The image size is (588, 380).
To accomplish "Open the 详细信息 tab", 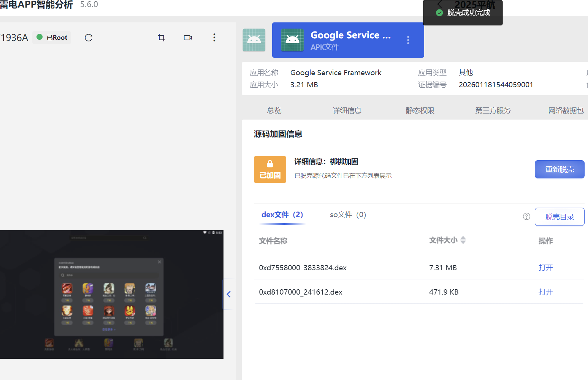I will 347,110.
